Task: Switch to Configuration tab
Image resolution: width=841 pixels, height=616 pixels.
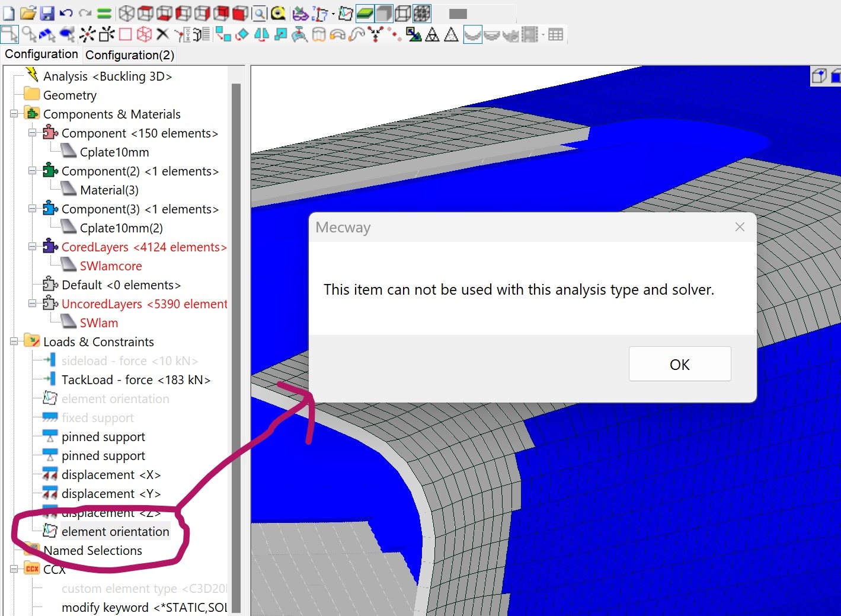Action: pos(41,54)
